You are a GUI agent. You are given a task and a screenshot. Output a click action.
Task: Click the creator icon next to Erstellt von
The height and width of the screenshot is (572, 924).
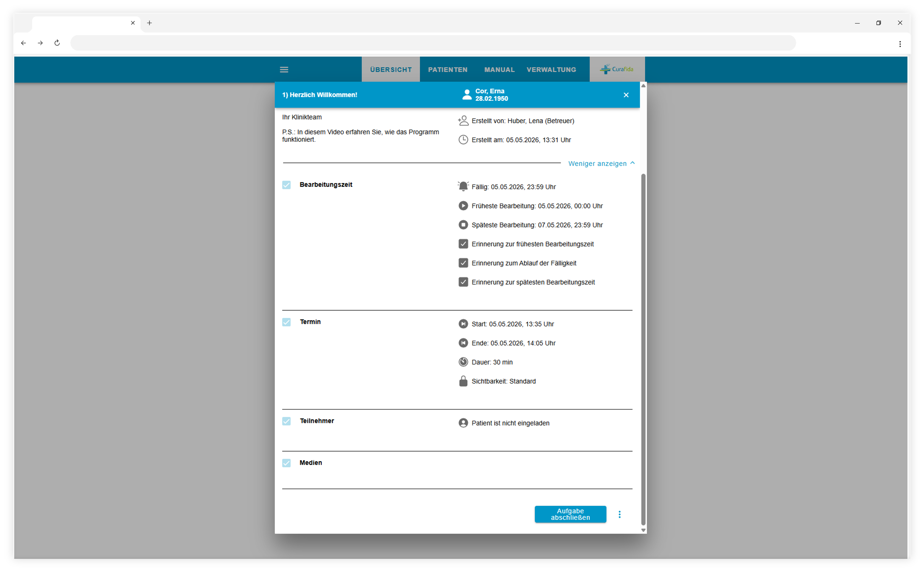point(463,121)
